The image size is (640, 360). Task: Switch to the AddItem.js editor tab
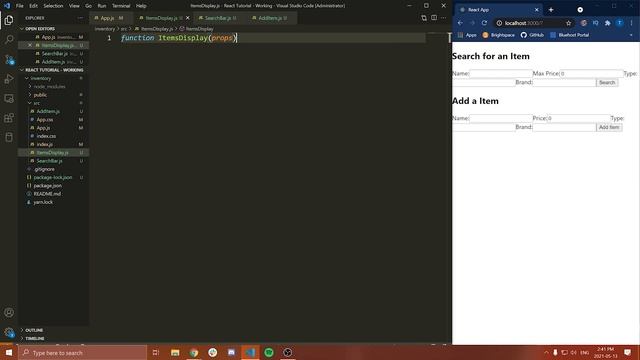[272, 18]
